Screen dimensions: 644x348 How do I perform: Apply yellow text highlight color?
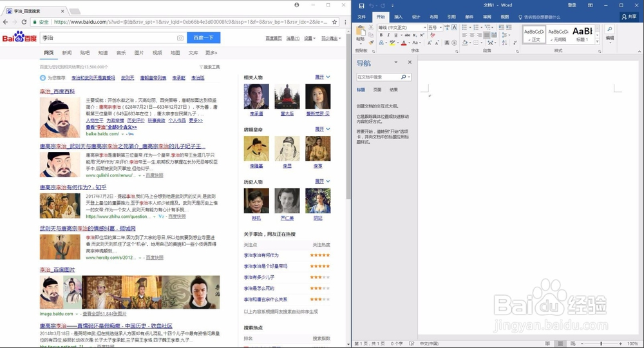pyautogui.click(x=392, y=43)
